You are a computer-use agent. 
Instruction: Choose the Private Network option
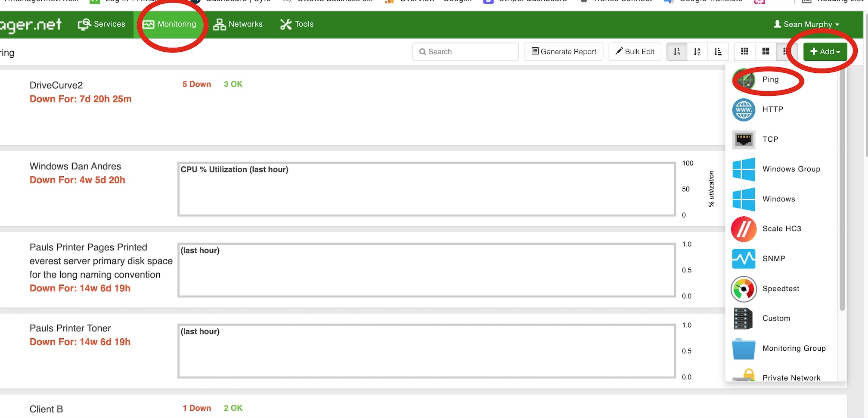point(791,377)
